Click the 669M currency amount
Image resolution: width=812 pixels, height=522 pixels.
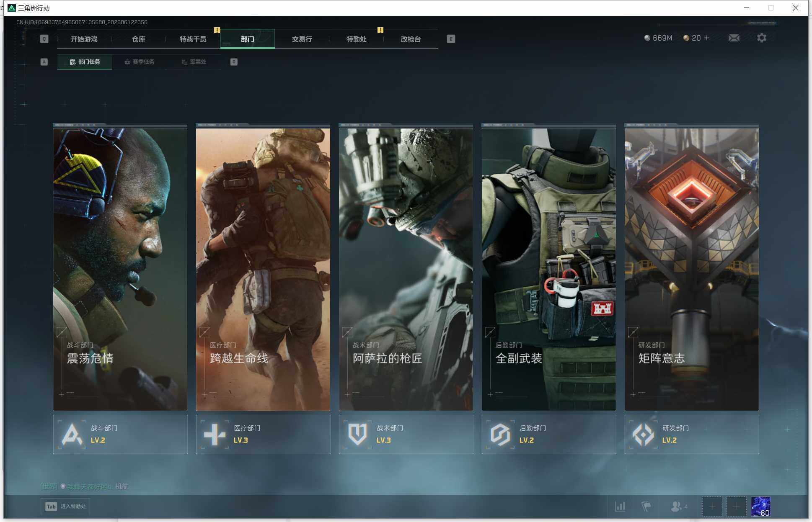pos(662,38)
